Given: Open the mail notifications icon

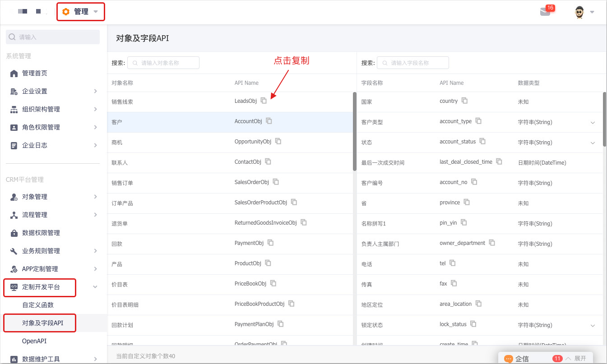Looking at the screenshot, I should click(546, 12).
